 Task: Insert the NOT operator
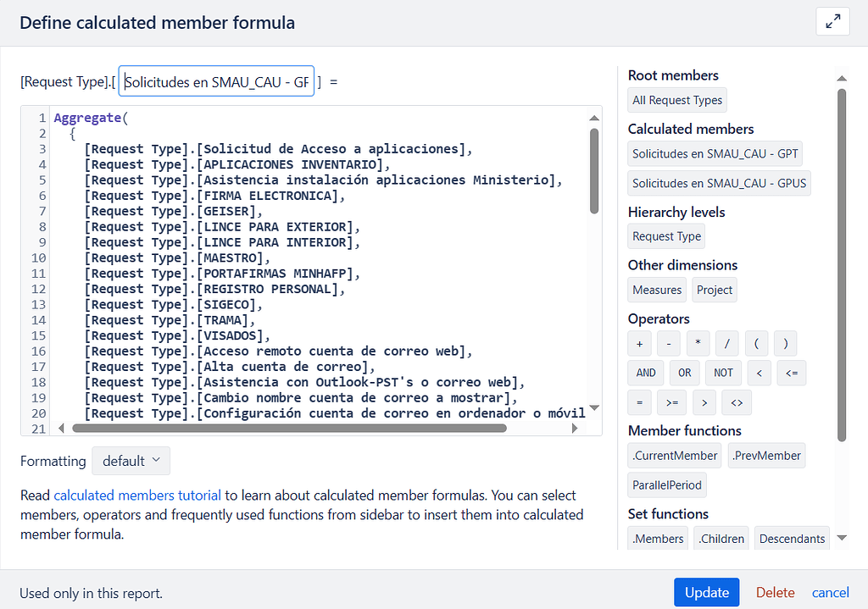(723, 373)
